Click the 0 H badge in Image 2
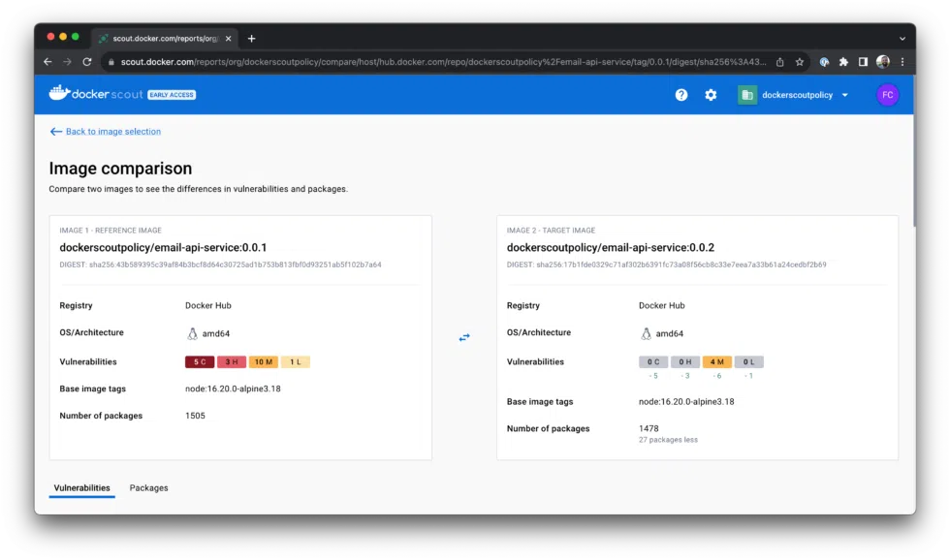 click(x=685, y=362)
